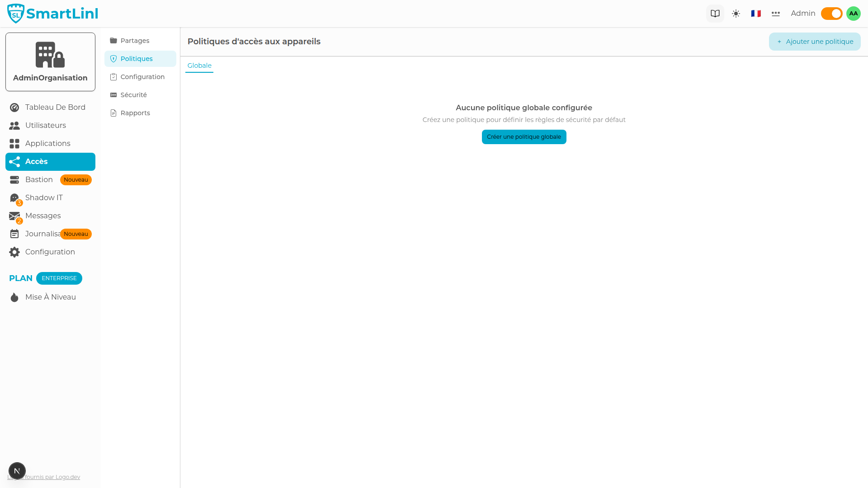Open the Rapports section
Image resolution: width=868 pixels, height=488 pixels.
pyautogui.click(x=135, y=113)
